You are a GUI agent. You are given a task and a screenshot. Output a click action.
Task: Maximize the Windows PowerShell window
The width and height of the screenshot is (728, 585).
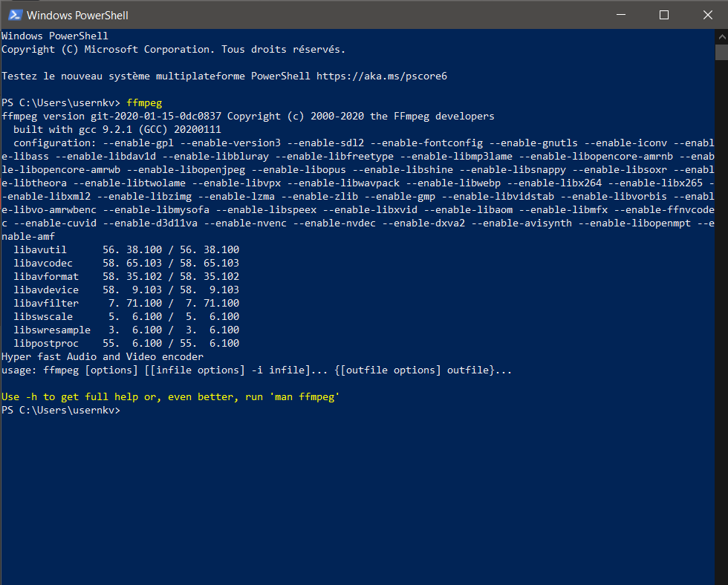pyautogui.click(x=664, y=16)
